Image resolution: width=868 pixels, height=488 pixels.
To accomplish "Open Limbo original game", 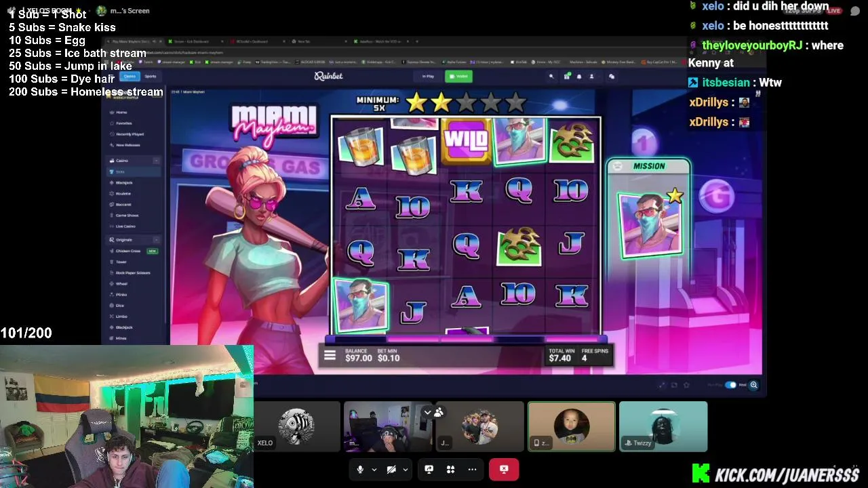I will 121,316.
